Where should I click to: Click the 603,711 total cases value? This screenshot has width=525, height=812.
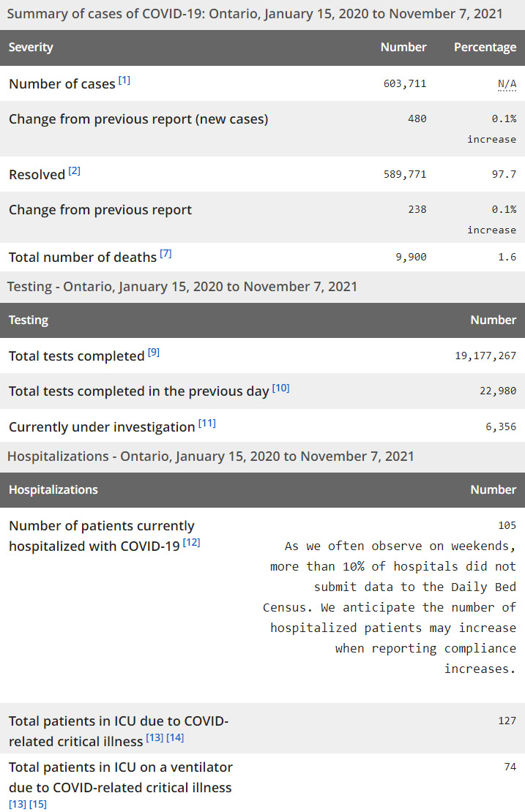coord(404,84)
